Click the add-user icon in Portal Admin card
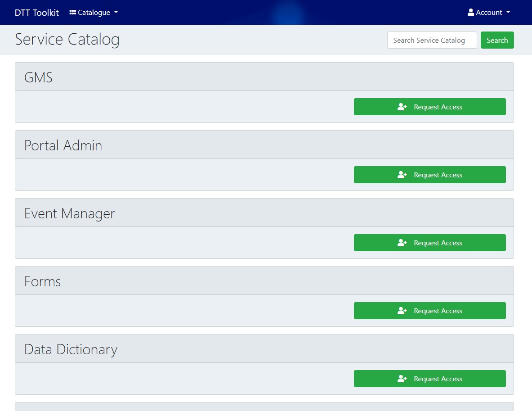Screen dimensions: 532x411 click(402, 175)
